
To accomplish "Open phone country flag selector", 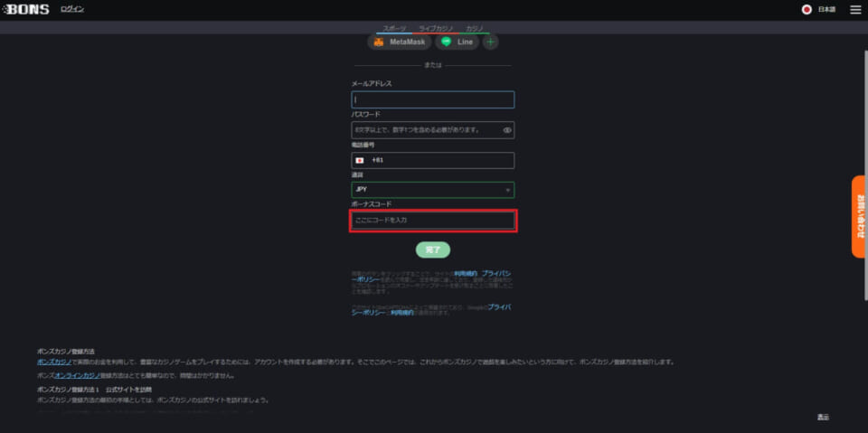I will [360, 161].
